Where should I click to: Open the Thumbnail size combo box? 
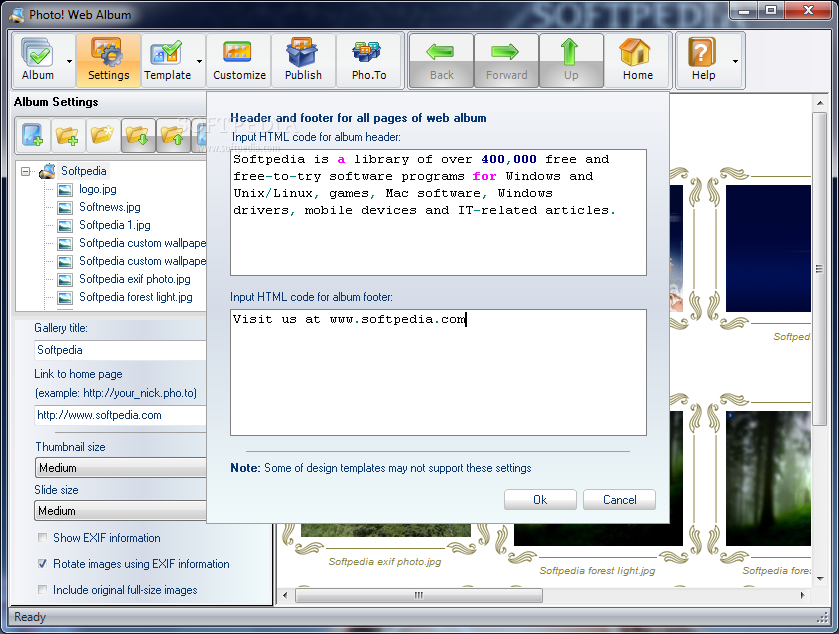pos(121,468)
